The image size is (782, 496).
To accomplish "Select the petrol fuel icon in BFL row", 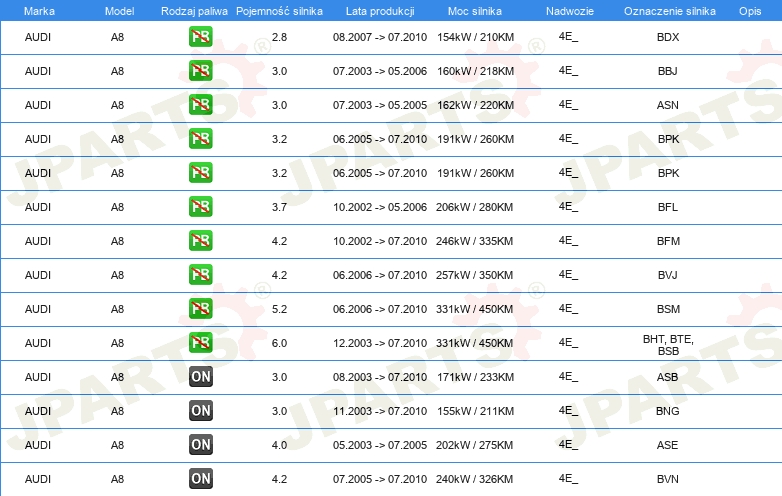I will (200, 207).
